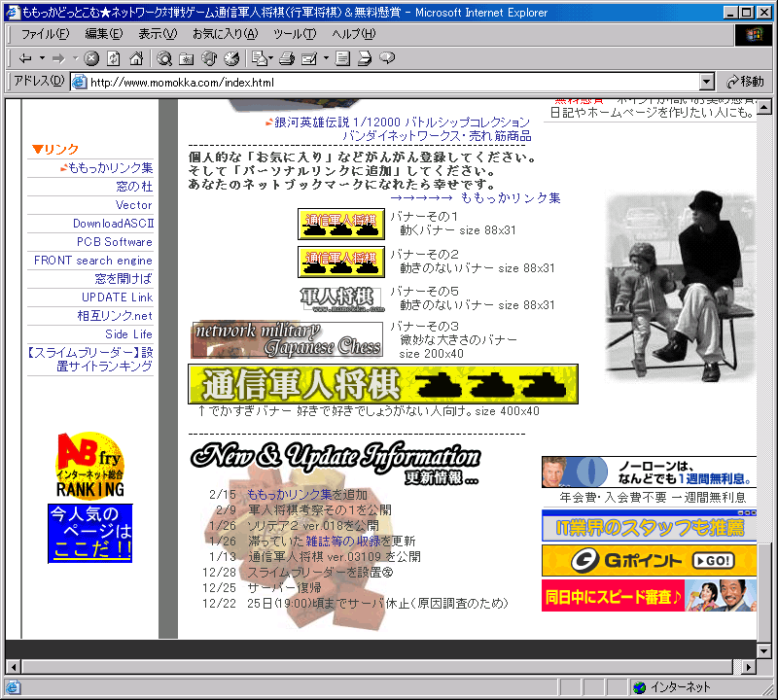The height and width of the screenshot is (700, 778).
Task: Expand the Edit button dropdown arrow
Action: coord(326,58)
